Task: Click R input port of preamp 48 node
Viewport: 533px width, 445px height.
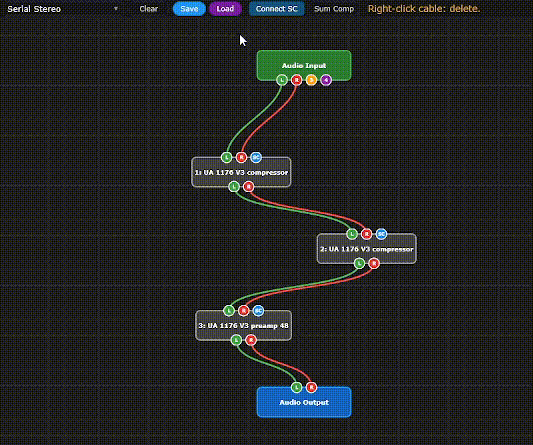Action: (x=243, y=310)
